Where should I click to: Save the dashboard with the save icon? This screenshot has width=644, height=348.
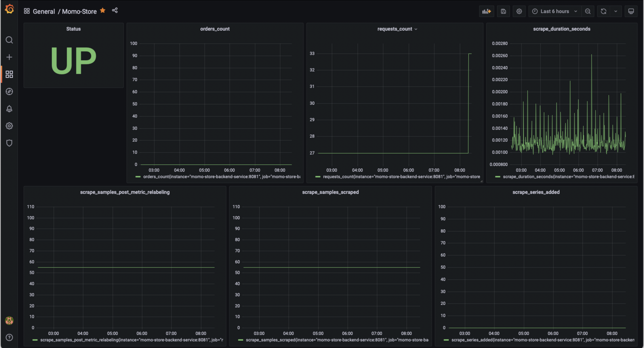(503, 11)
